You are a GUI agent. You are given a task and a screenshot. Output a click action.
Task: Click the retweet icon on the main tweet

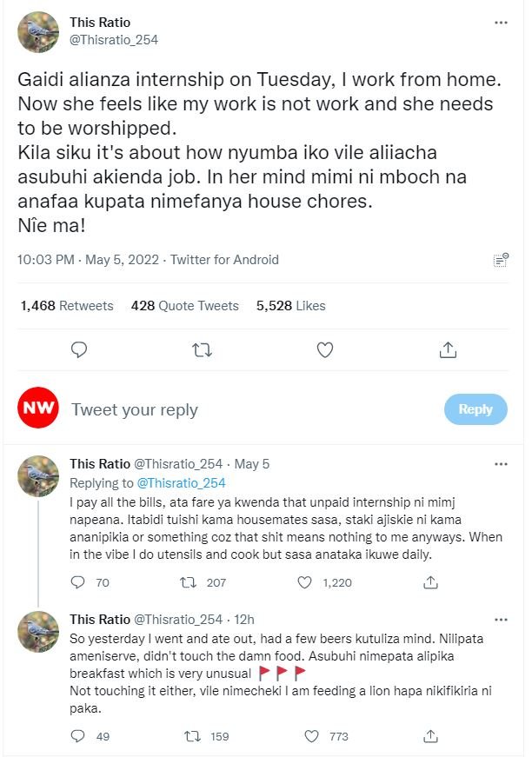(x=202, y=349)
